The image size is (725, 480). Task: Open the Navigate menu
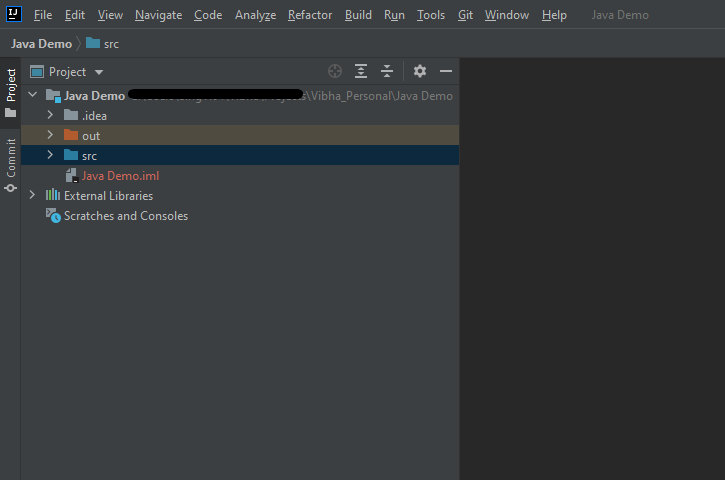coord(158,15)
